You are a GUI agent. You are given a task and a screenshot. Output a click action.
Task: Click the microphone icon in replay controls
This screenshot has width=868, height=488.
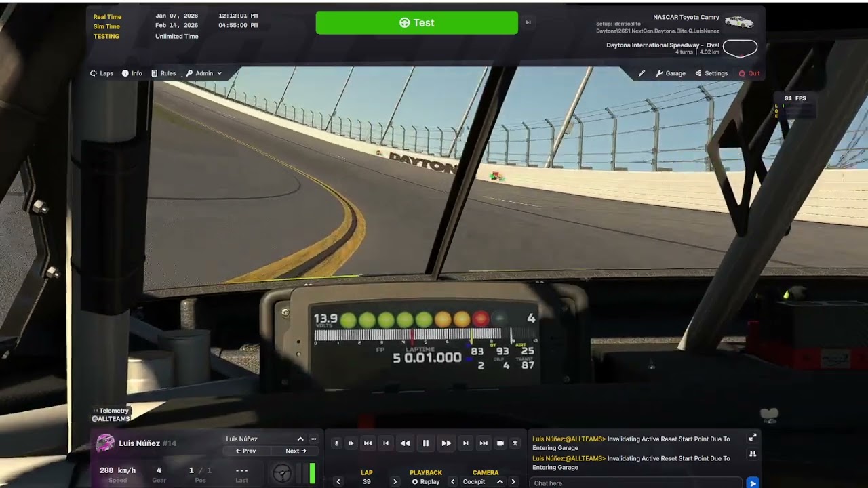336,443
